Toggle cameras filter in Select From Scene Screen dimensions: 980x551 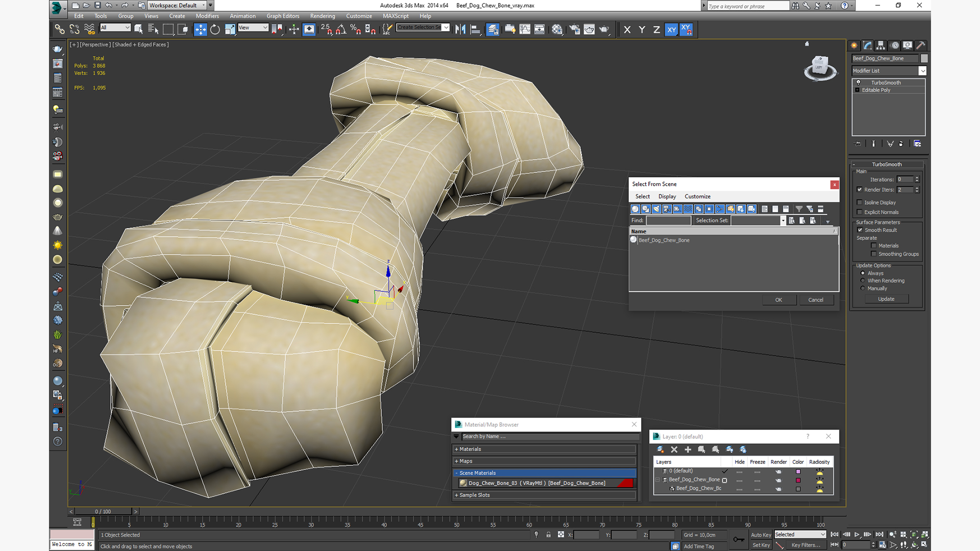[667, 209]
